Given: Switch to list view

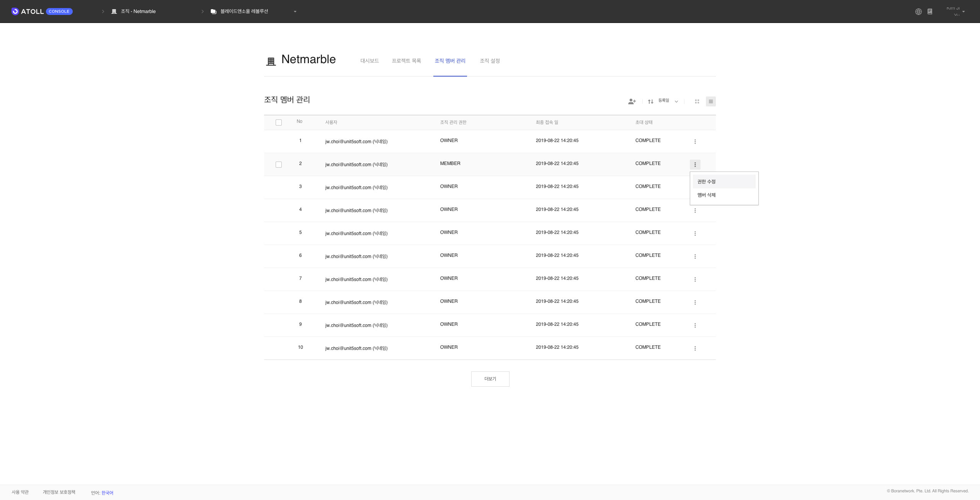Looking at the screenshot, I should click(x=710, y=101).
